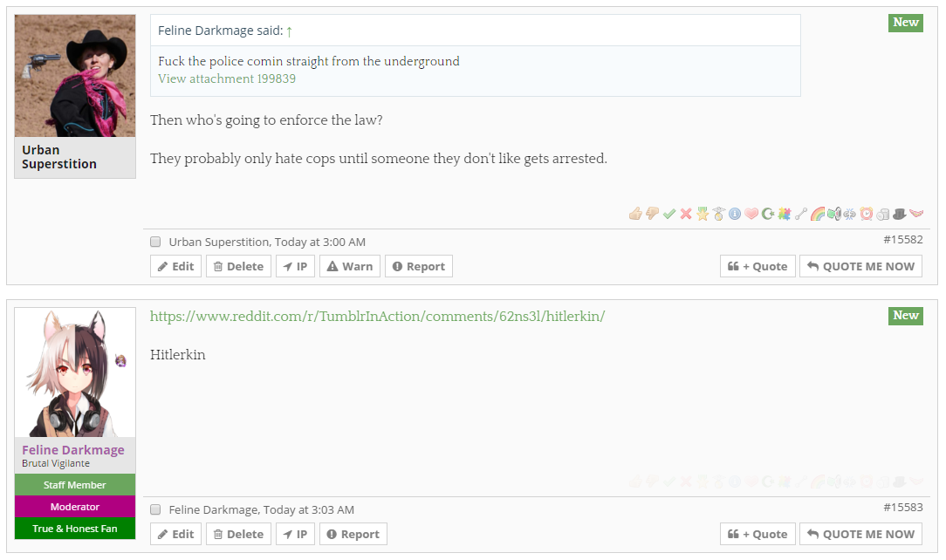The height and width of the screenshot is (560, 946).
Task: Click grey paper rolls rating on post #15582
Action: pos(882,214)
